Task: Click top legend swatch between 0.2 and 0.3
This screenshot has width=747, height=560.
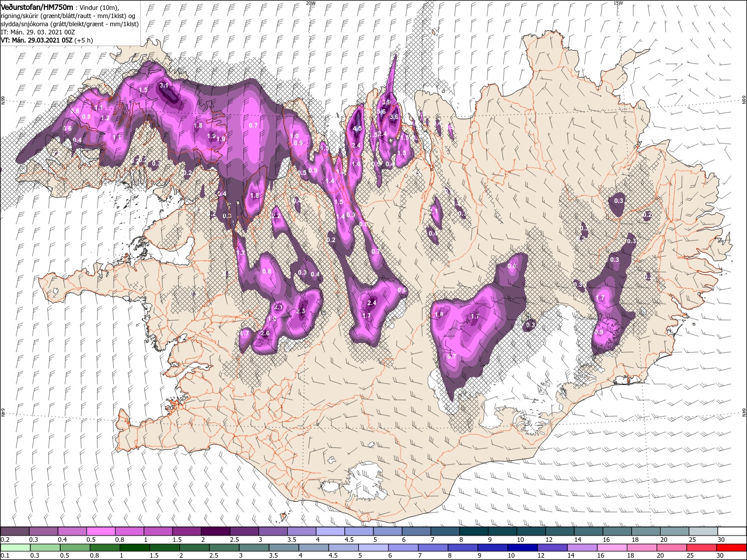Action: point(15,531)
